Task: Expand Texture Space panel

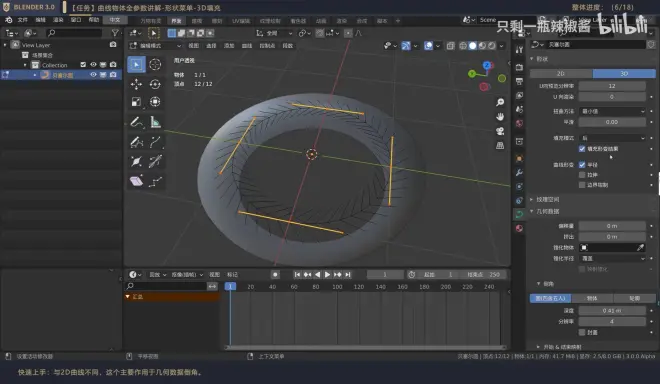Action: tap(547, 199)
